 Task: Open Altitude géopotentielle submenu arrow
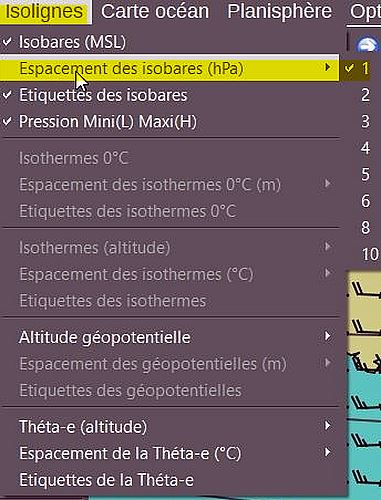coord(328,336)
